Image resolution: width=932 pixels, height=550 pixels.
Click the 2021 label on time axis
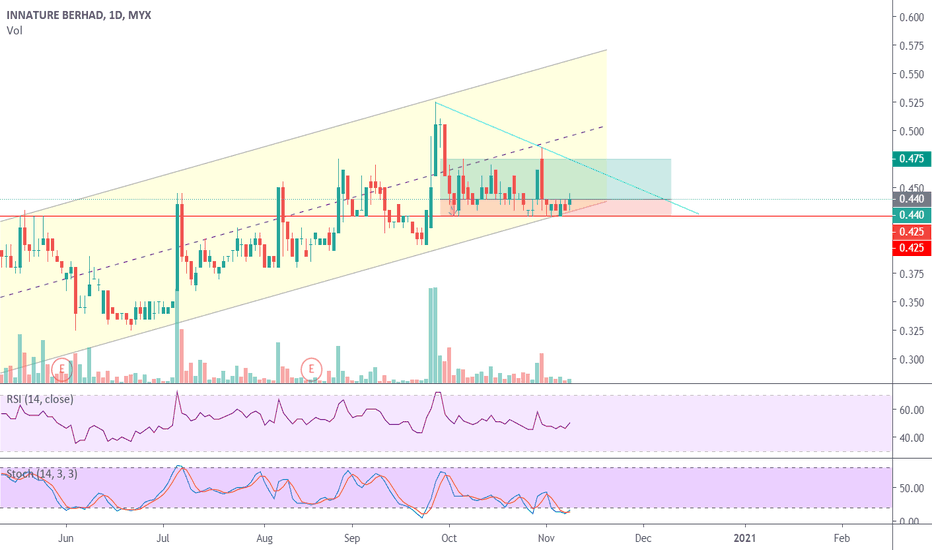pyautogui.click(x=745, y=538)
